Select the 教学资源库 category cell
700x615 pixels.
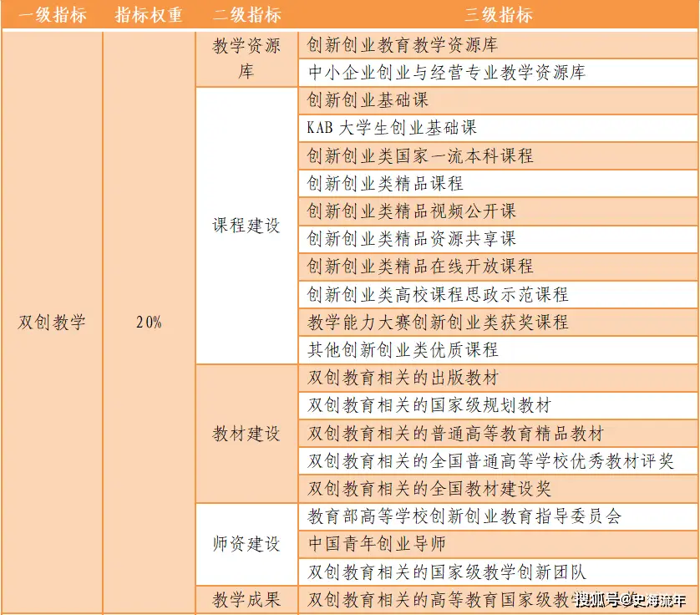247,58
